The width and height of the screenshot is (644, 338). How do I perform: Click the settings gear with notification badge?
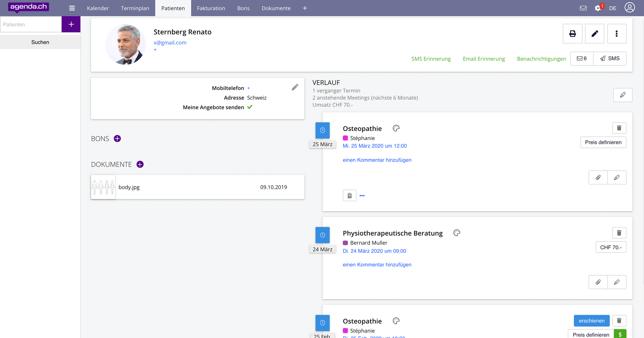pyautogui.click(x=598, y=8)
